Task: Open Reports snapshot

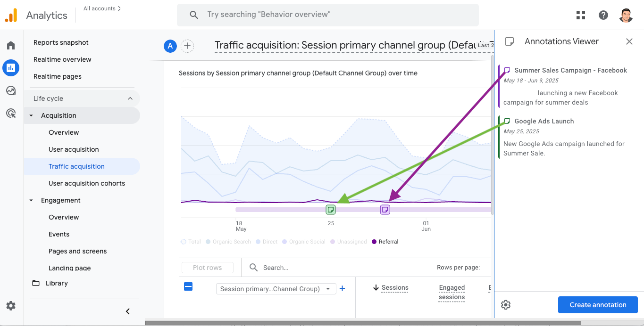Action: click(61, 42)
